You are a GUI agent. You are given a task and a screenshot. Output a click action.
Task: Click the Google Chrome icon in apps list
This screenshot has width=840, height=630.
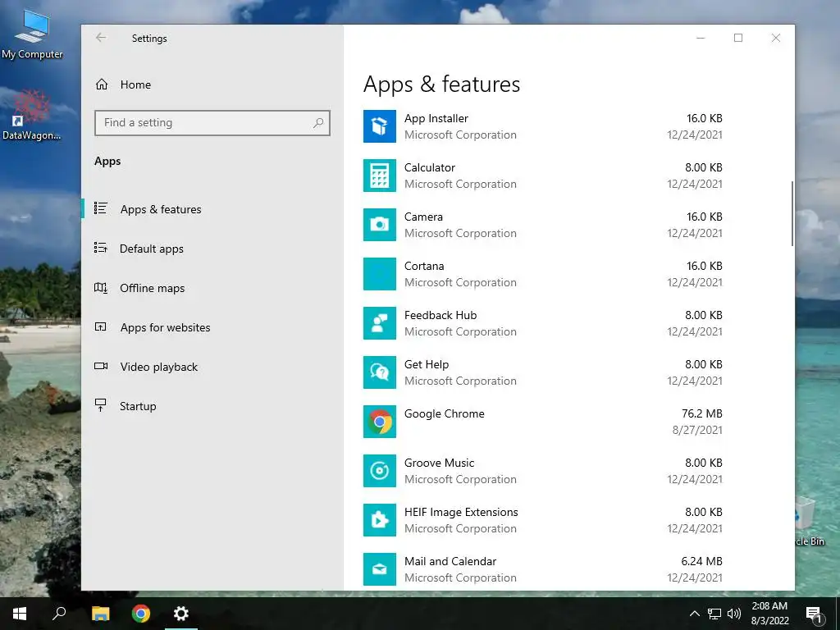[x=379, y=422]
